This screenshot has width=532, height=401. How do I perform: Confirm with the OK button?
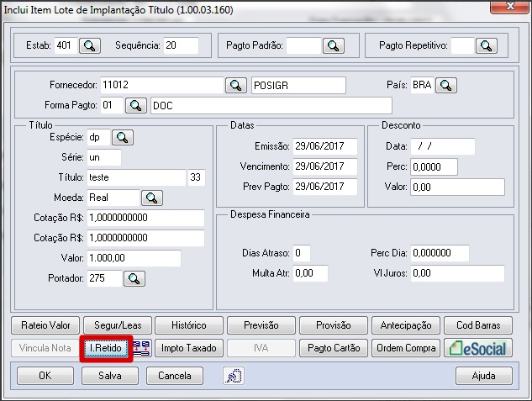pos(45,376)
